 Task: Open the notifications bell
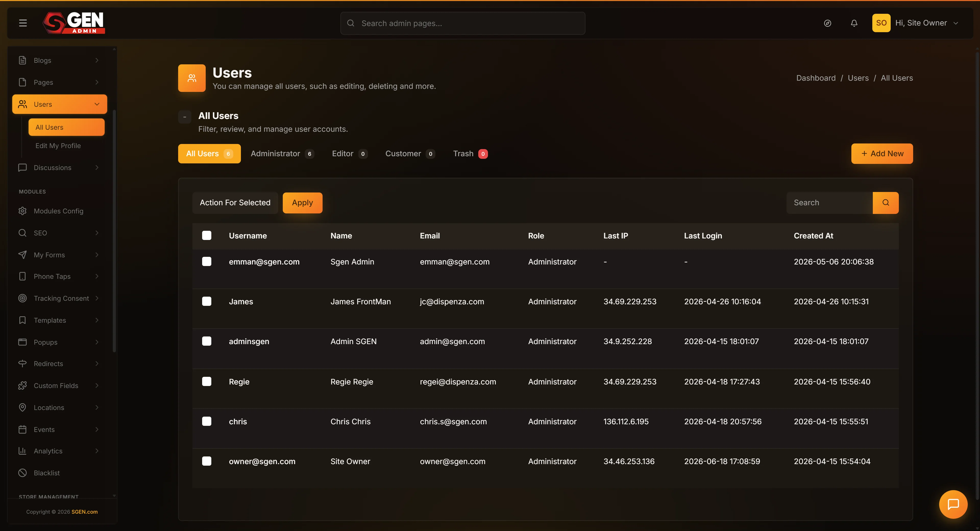click(854, 23)
